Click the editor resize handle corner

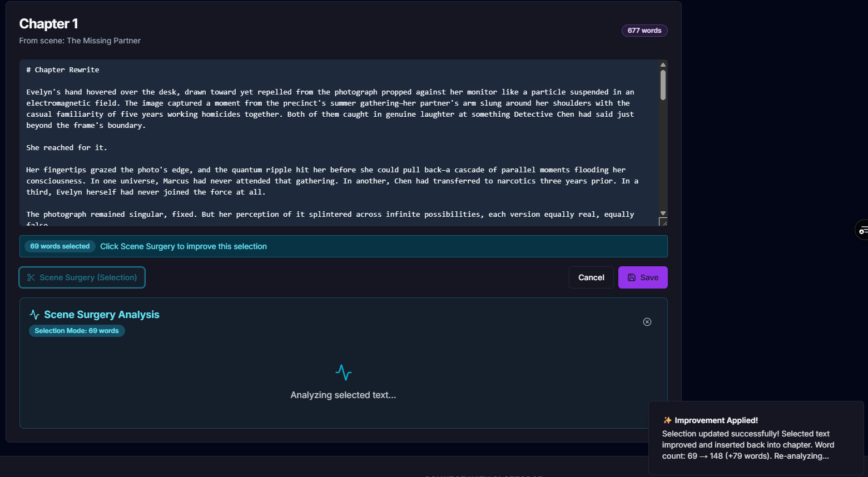(x=663, y=222)
